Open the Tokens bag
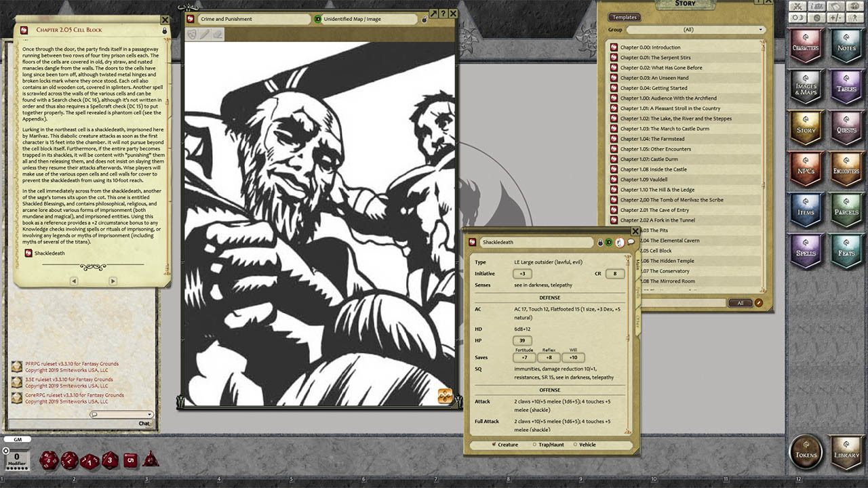The height and width of the screenshot is (488, 868). (806, 453)
